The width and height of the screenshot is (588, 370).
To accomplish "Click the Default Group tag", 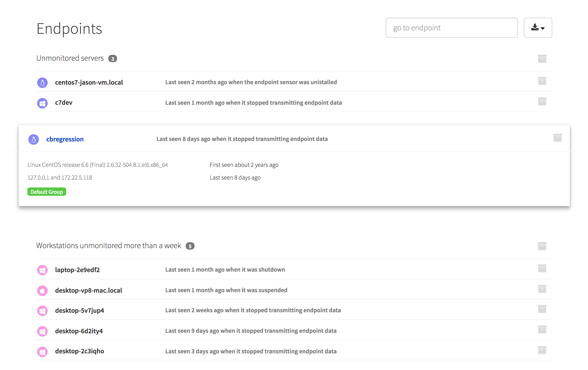I will click(47, 192).
